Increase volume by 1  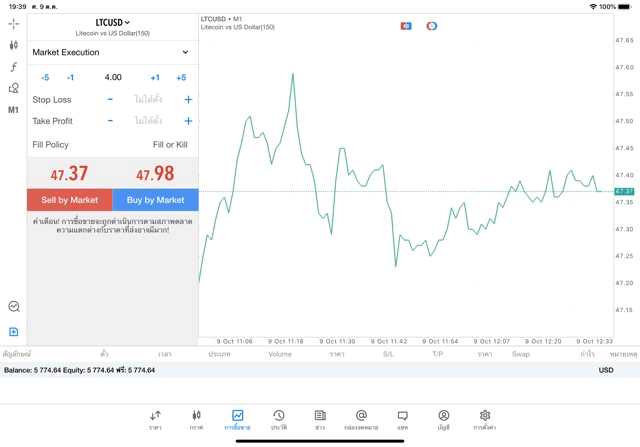tap(155, 78)
